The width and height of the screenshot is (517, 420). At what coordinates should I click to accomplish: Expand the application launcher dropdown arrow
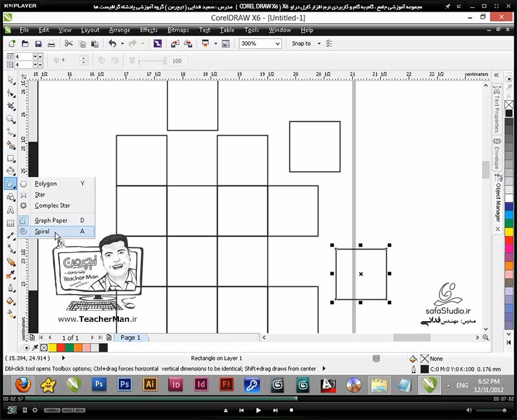[x=216, y=43]
